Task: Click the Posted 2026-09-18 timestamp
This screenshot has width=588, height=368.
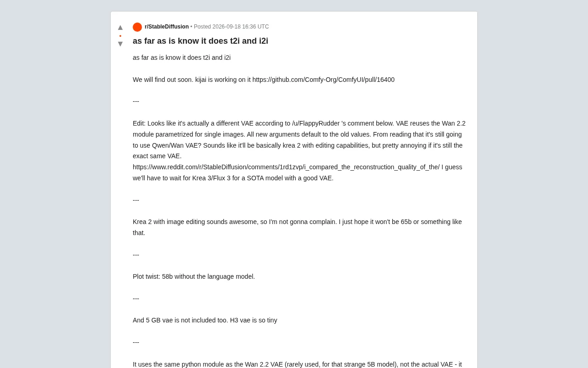Action: [232, 27]
